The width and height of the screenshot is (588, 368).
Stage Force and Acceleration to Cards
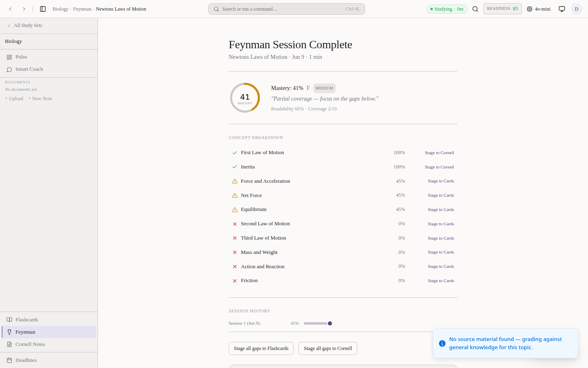pos(441,181)
